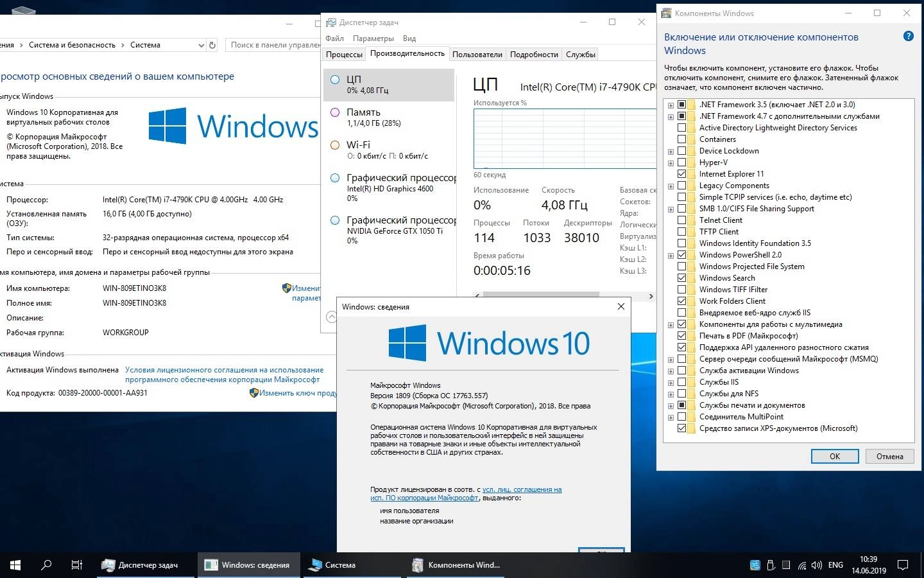Expand the Windows PowerShell 2.0 node

[671, 256]
